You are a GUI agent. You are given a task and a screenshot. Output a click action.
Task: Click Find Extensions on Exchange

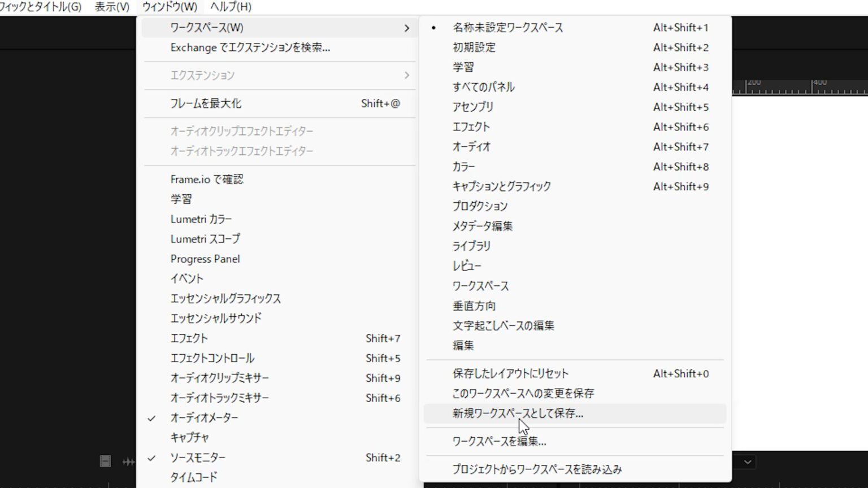pos(250,47)
